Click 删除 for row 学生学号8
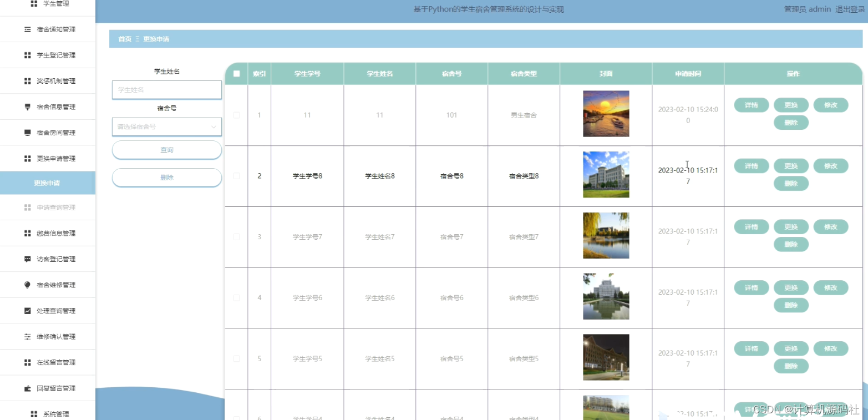This screenshot has height=420, width=868. [791, 183]
